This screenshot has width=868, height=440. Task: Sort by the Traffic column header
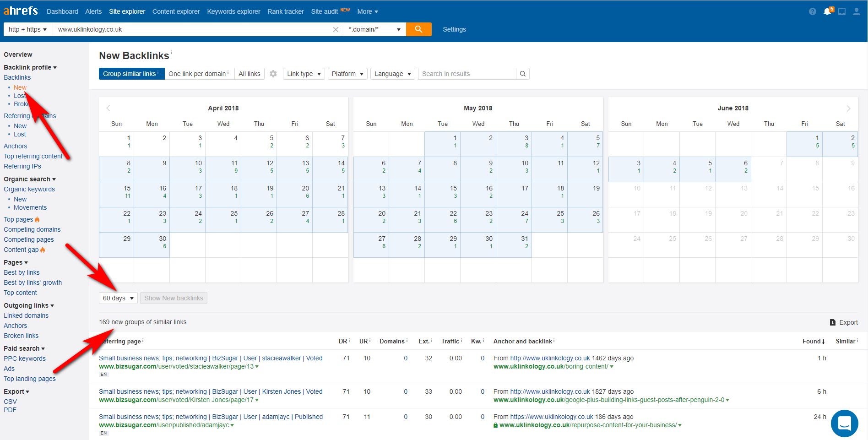click(450, 341)
